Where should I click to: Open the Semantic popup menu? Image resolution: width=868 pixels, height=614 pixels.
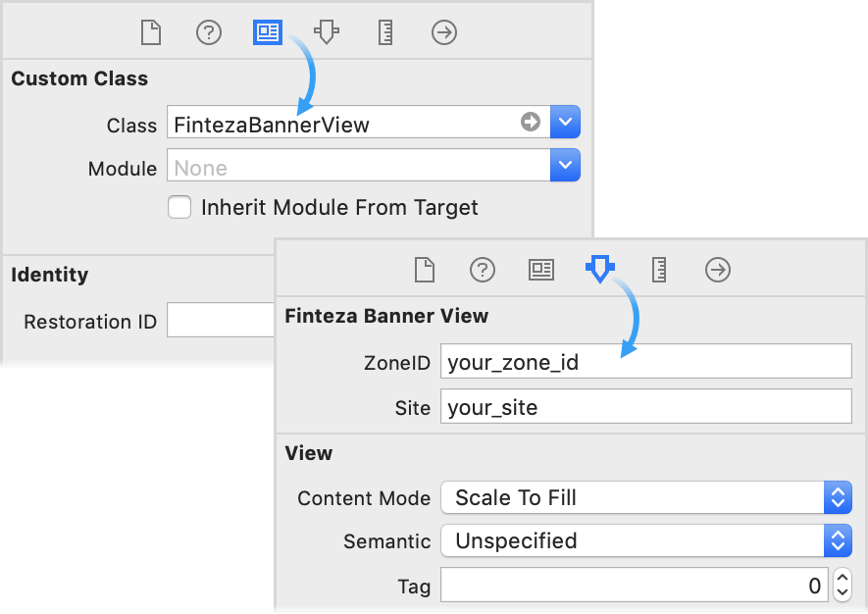[x=645, y=540]
